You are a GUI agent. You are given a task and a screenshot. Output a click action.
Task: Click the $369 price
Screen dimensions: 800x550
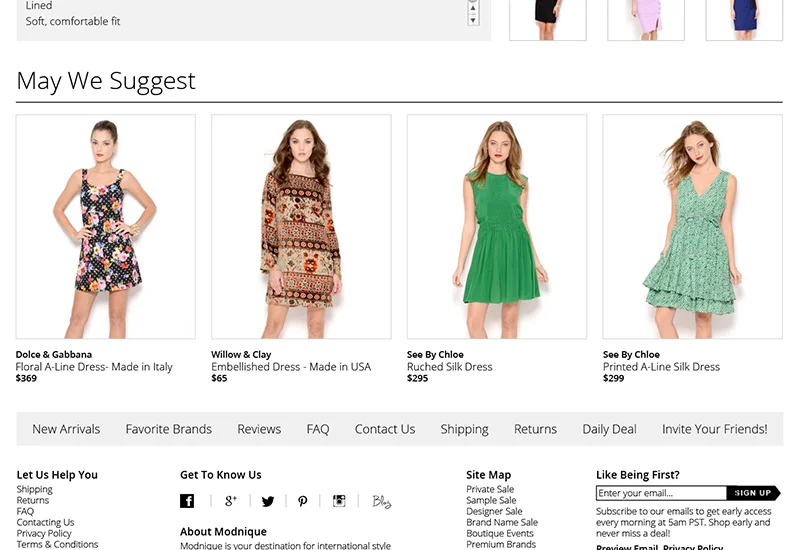27,379
